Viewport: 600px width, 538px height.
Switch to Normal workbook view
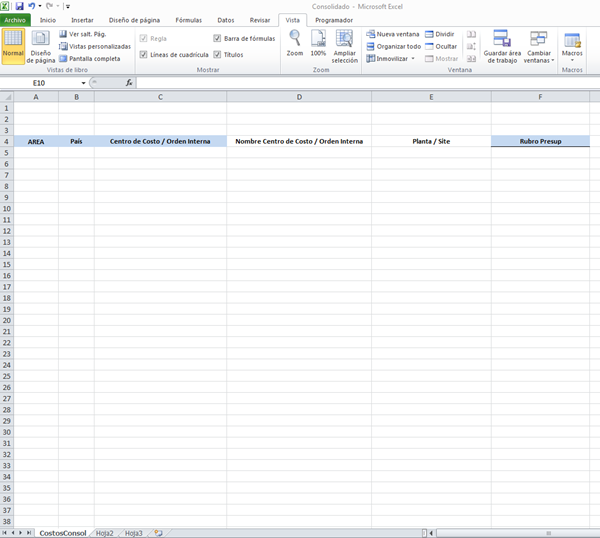(13, 46)
